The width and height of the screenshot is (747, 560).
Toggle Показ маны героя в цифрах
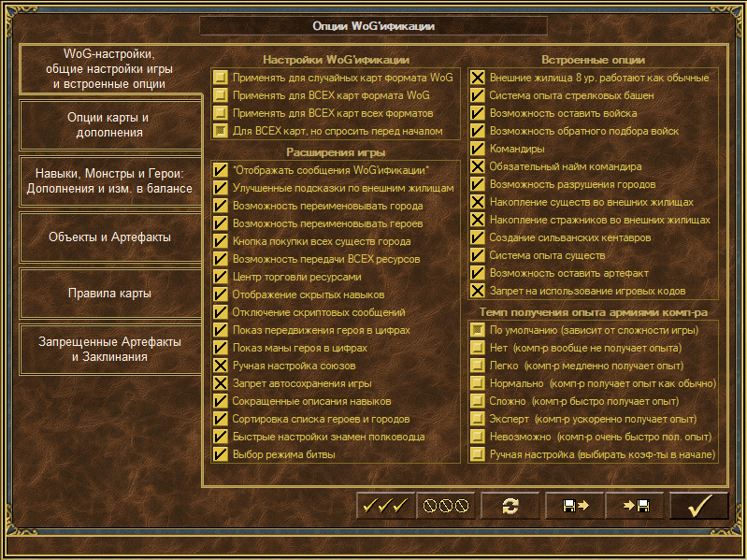220,348
